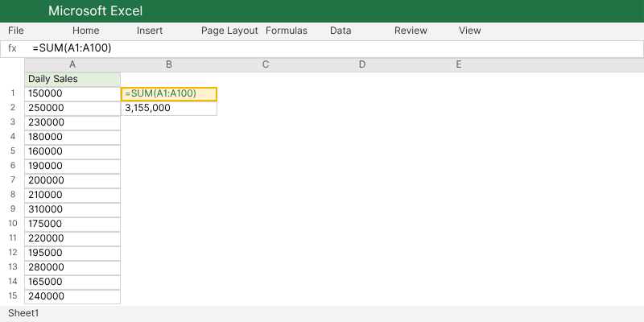
Task: Select column B header
Action: pos(169,64)
